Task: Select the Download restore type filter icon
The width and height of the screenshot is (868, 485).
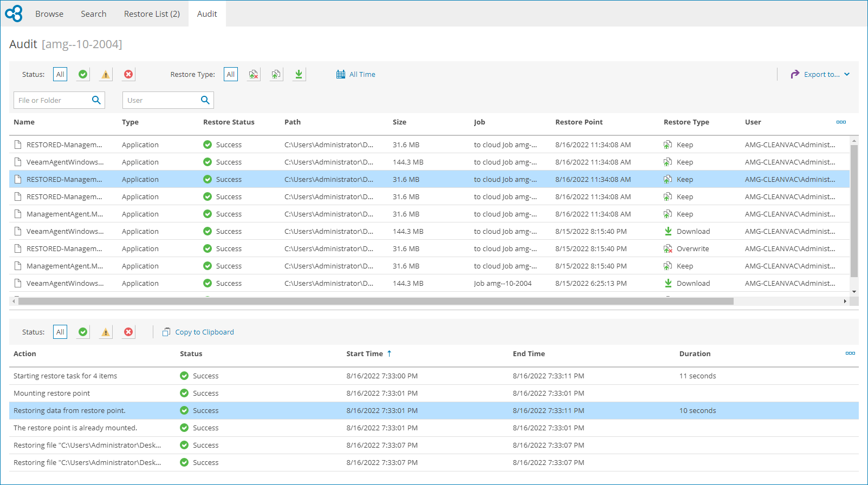Action: (299, 74)
